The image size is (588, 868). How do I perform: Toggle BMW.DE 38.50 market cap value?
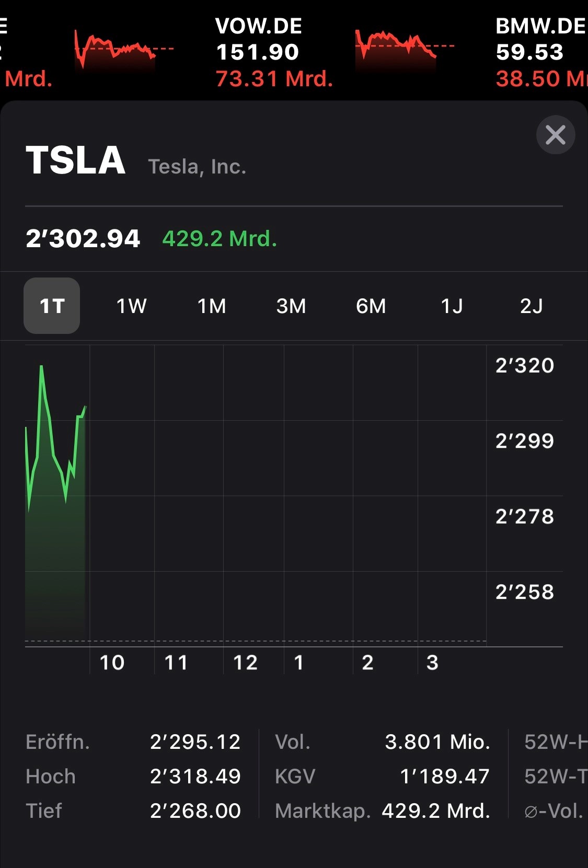click(x=541, y=79)
